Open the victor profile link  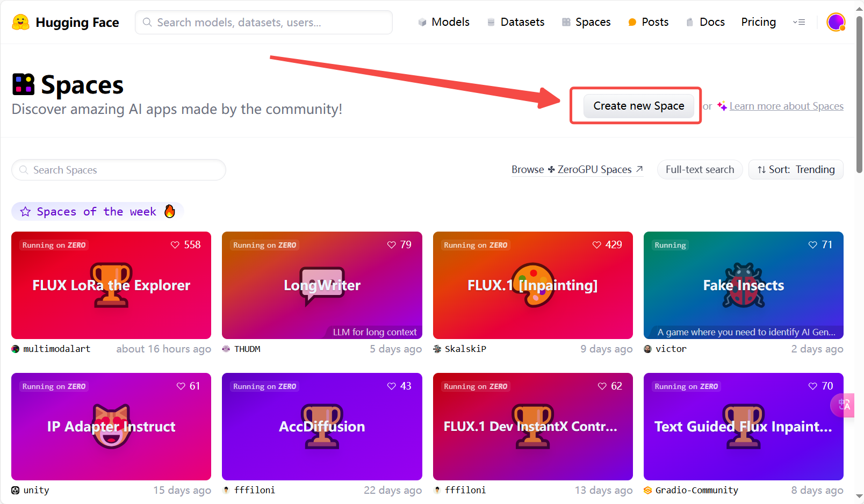(671, 349)
